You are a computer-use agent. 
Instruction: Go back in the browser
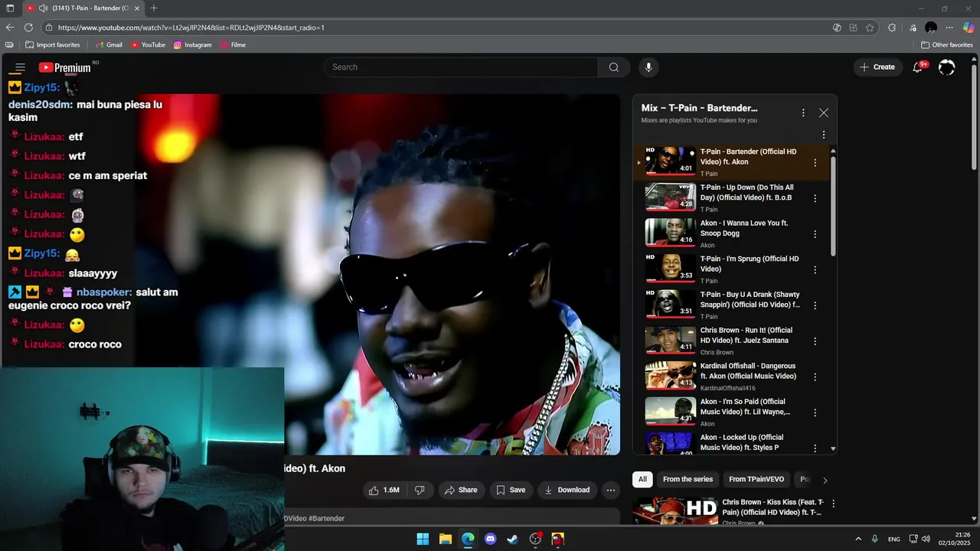click(x=10, y=28)
